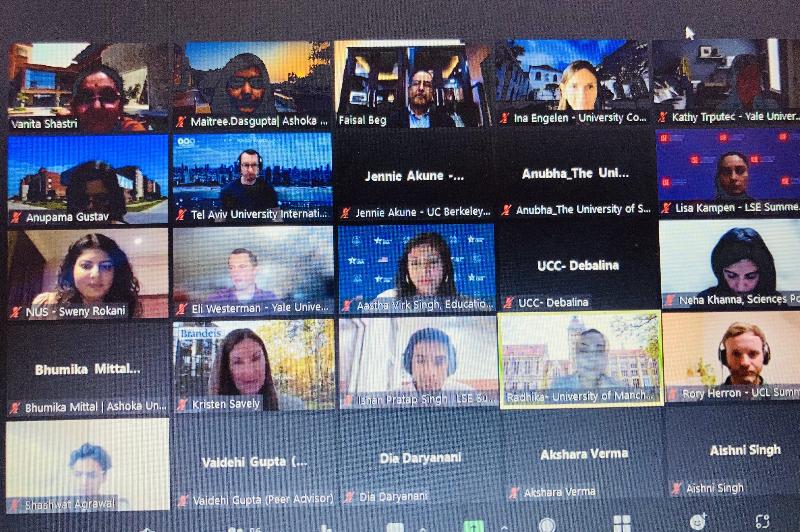800x532 pixels.
Task: Select Radhika's highlighted active speaker tile
Action: tap(581, 360)
